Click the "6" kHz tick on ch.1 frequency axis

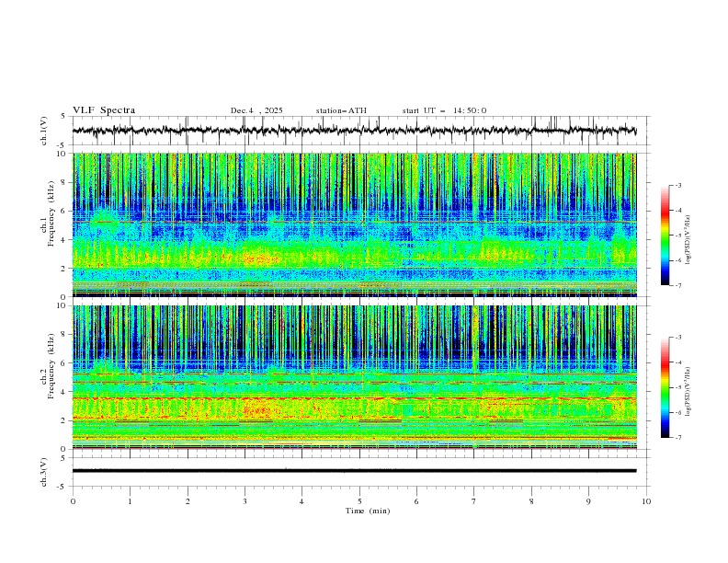pos(65,211)
